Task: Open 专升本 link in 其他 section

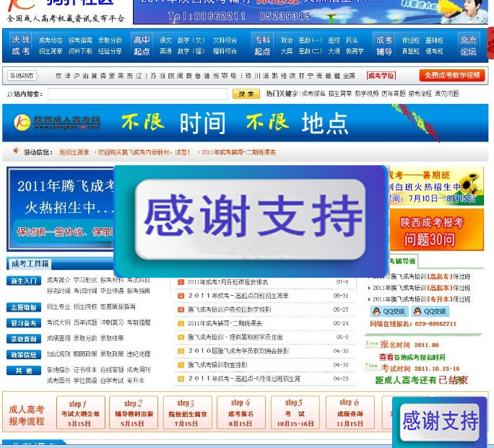Action: coord(136,381)
